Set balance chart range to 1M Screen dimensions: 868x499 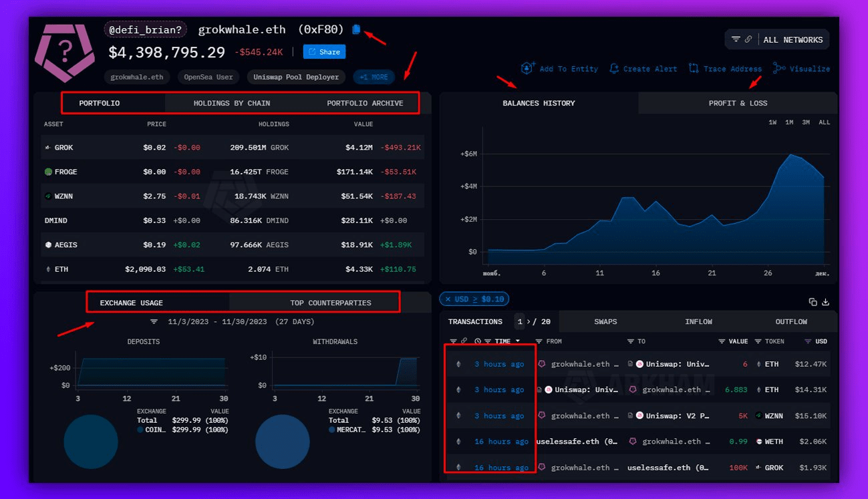pyautogui.click(x=789, y=122)
